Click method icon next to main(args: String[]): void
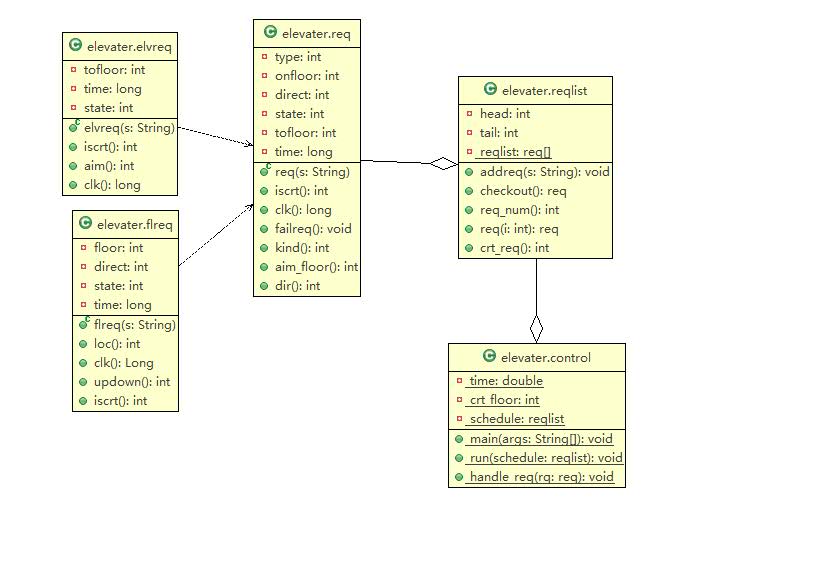Image resolution: width=822 pixels, height=578 pixels. coord(459,439)
